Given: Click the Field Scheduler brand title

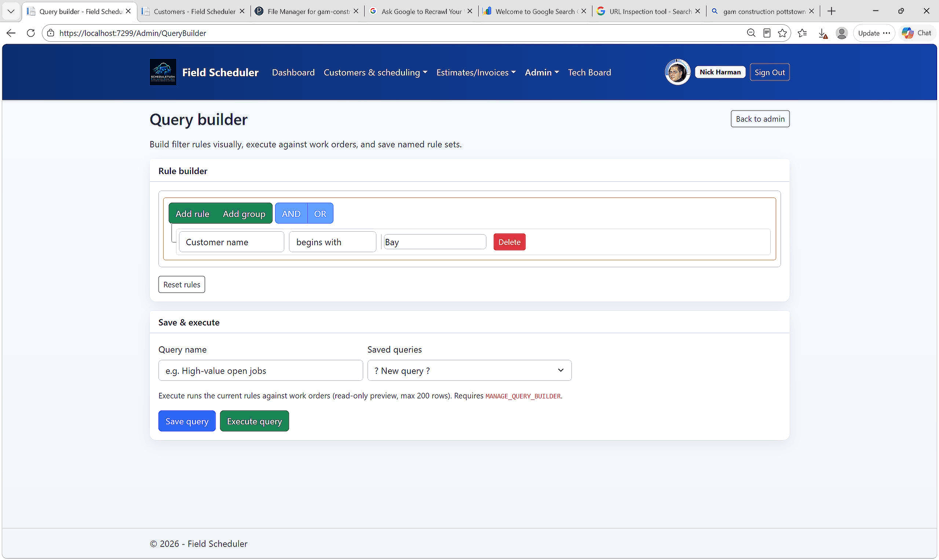Looking at the screenshot, I should coord(220,72).
